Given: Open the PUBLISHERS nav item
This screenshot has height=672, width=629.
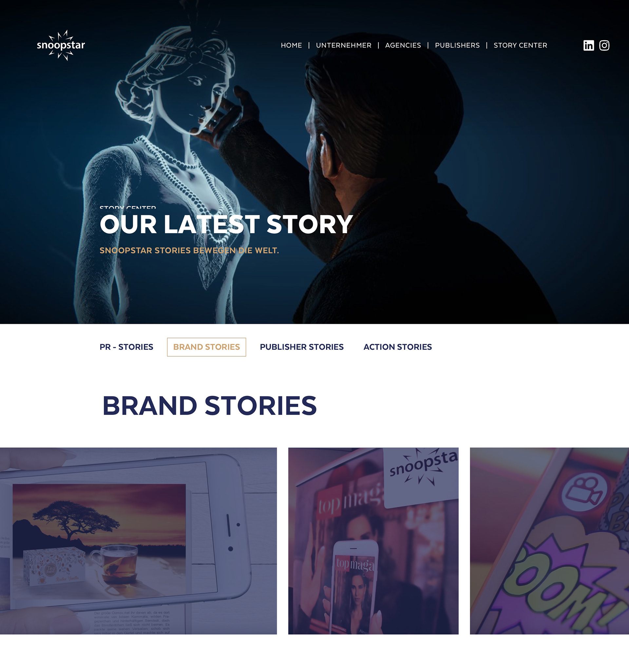Looking at the screenshot, I should coord(457,45).
